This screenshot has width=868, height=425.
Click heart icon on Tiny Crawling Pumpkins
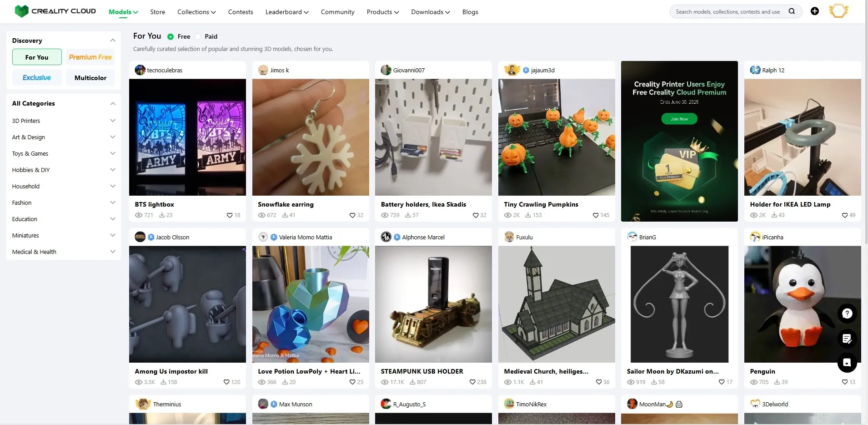click(x=596, y=215)
